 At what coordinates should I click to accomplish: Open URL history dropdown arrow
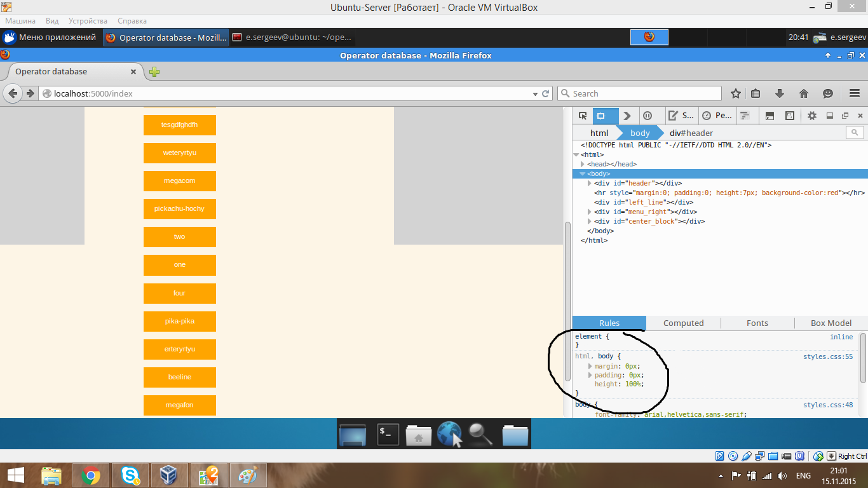(535, 94)
